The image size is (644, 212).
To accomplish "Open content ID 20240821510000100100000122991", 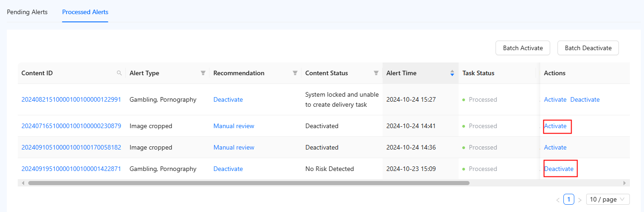I will 71,99.
